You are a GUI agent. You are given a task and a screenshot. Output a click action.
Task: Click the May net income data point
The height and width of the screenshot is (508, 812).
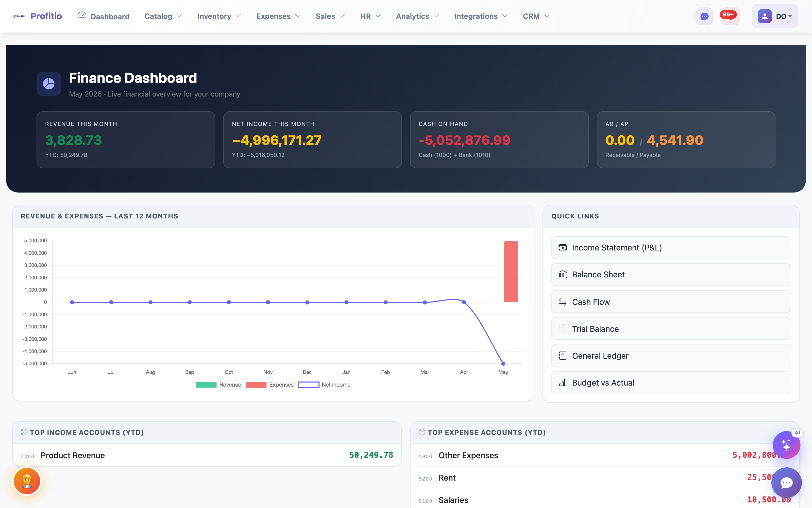(x=503, y=363)
